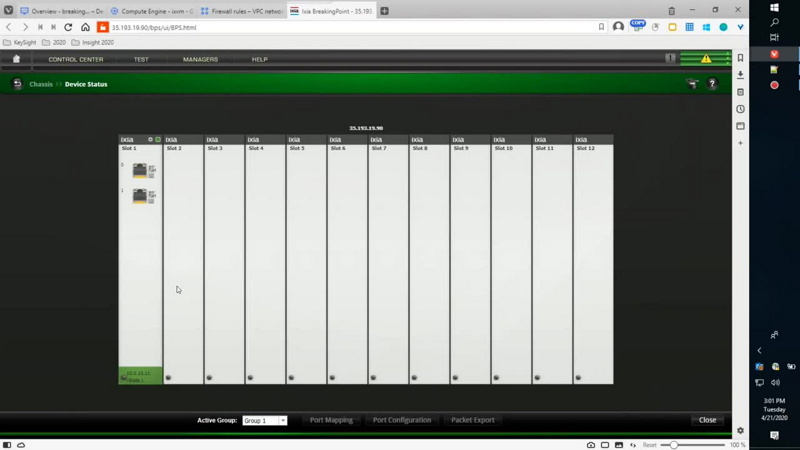The height and width of the screenshot is (450, 800).
Task: Open the user profile avatar icon
Action: pos(618,27)
